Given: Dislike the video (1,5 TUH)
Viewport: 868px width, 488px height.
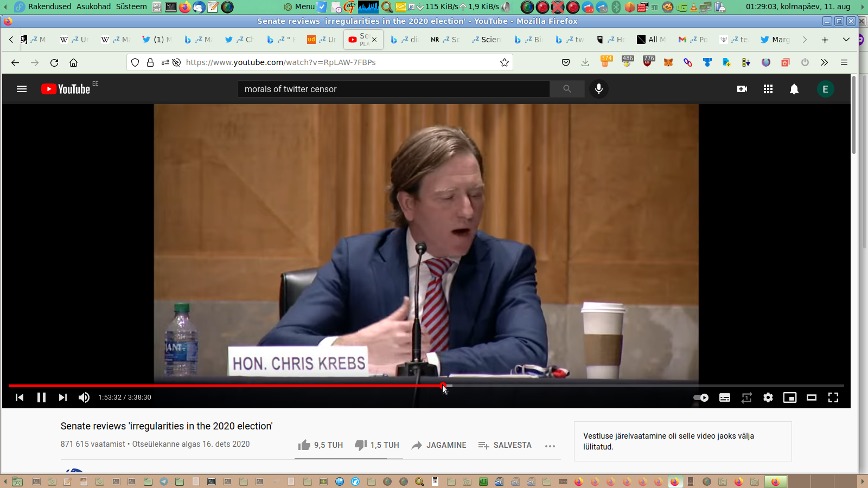Looking at the screenshot, I should [376, 445].
